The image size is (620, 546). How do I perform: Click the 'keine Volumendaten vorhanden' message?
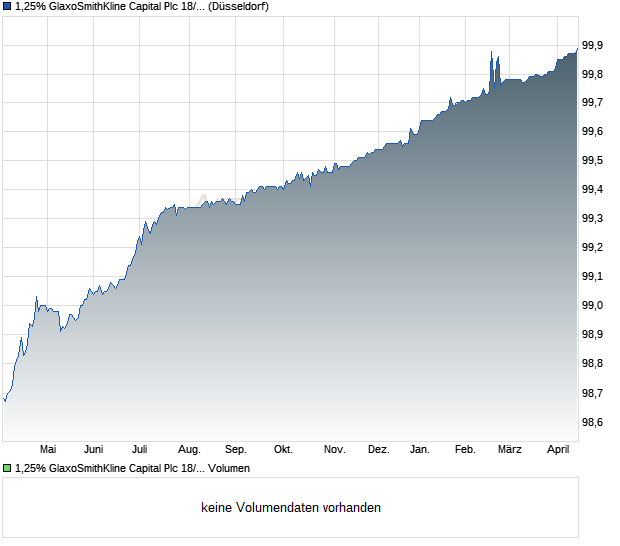pos(291,508)
